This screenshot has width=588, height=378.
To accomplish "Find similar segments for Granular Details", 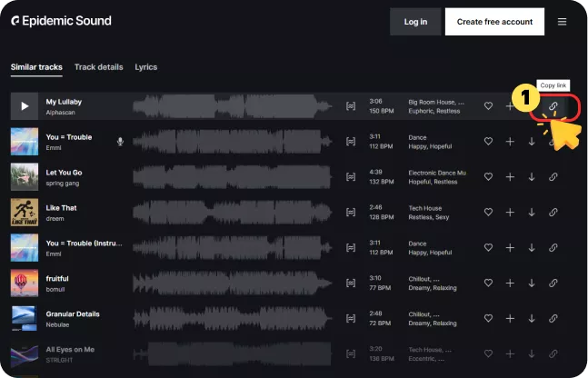I will pos(351,318).
